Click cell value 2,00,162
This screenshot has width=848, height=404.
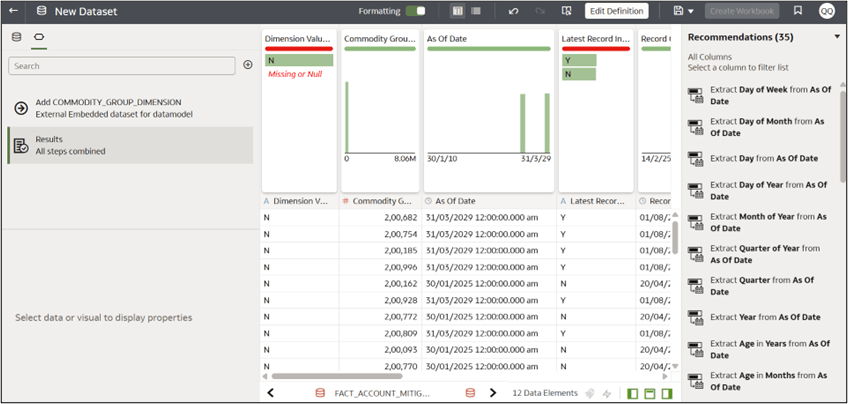(x=400, y=283)
